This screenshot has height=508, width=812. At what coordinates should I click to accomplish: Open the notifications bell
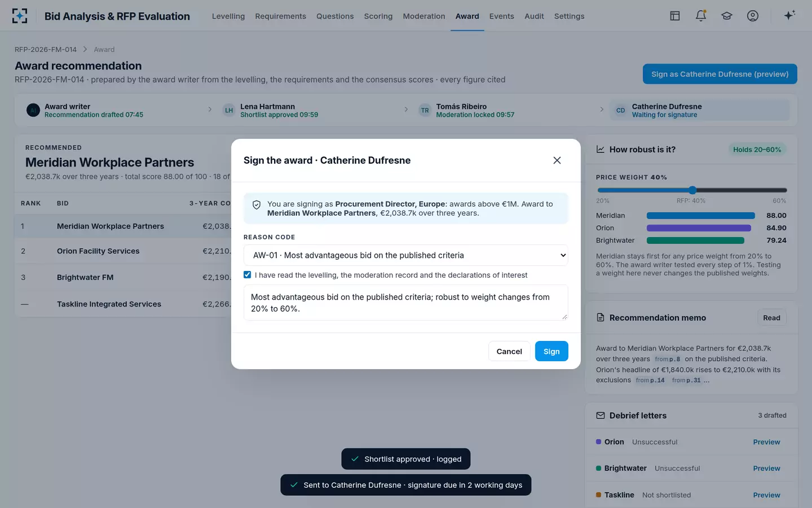(701, 16)
